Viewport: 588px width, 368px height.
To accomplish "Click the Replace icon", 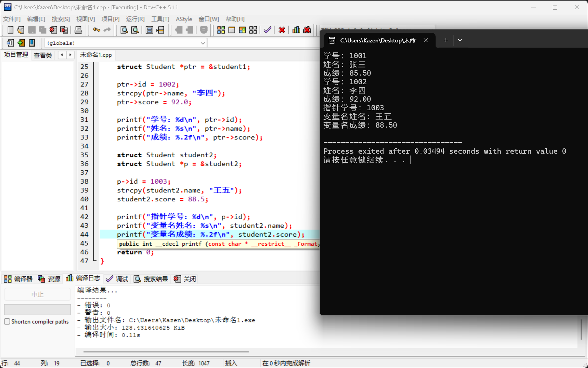I will [135, 30].
